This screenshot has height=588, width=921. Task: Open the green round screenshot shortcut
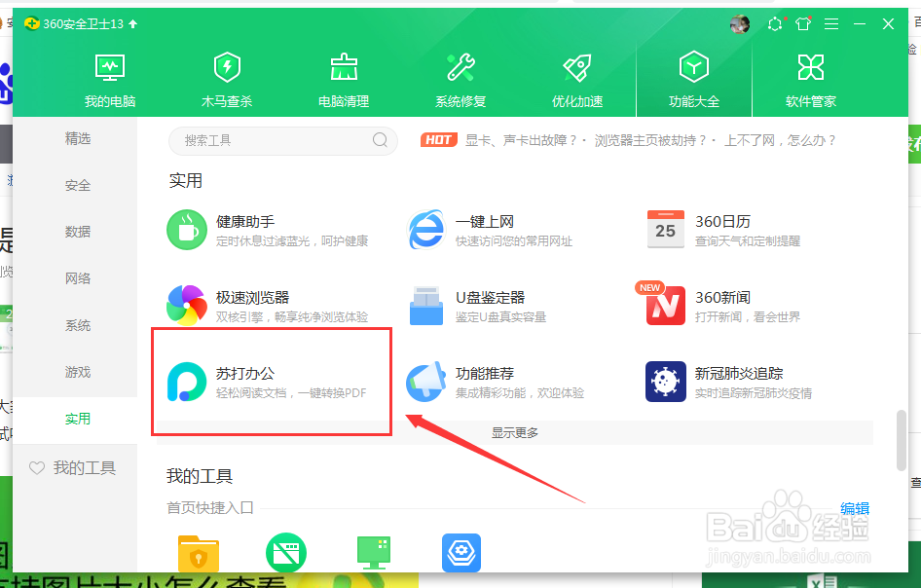[x=286, y=553]
